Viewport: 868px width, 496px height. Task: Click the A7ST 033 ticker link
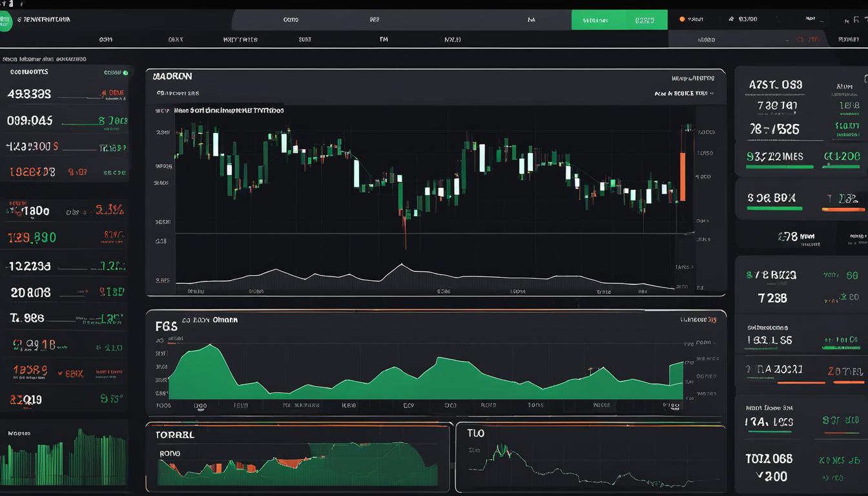(776, 84)
